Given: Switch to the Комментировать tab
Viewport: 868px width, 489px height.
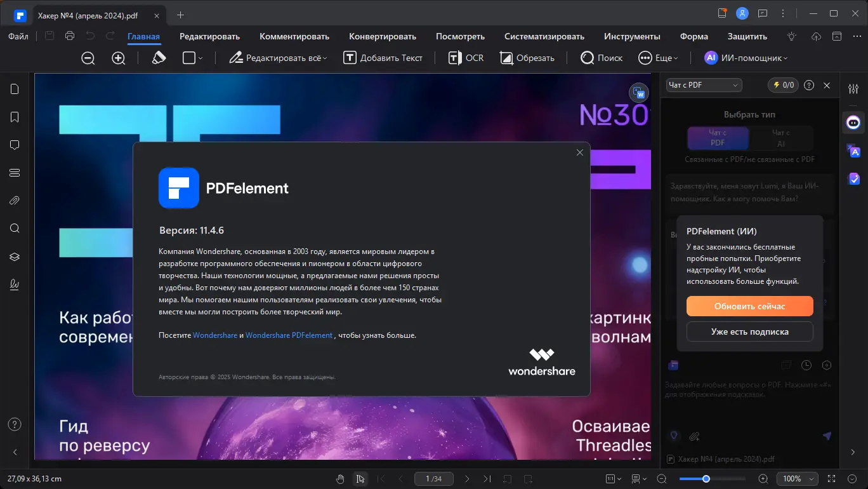Looking at the screenshot, I should (294, 36).
